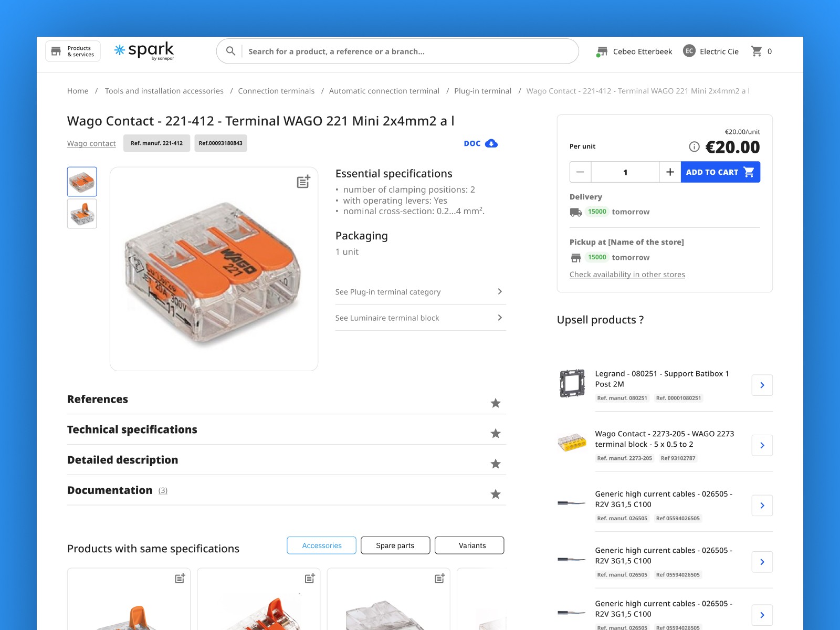This screenshot has height=630, width=840.
Task: Add second similar product to list
Action: coord(310,578)
